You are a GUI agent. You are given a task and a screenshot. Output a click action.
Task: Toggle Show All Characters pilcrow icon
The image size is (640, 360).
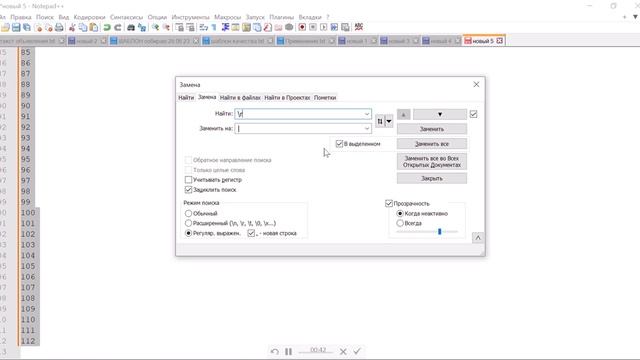pos(214,27)
